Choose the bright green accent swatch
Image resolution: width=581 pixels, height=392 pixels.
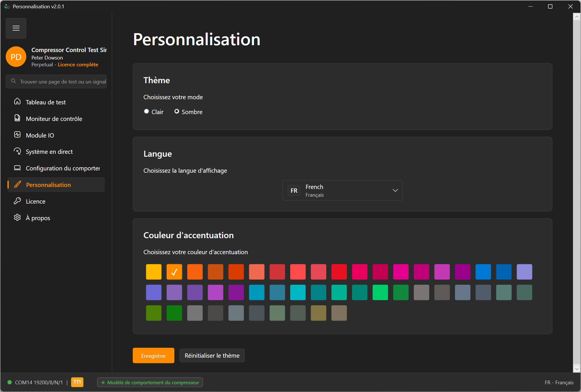click(x=380, y=292)
